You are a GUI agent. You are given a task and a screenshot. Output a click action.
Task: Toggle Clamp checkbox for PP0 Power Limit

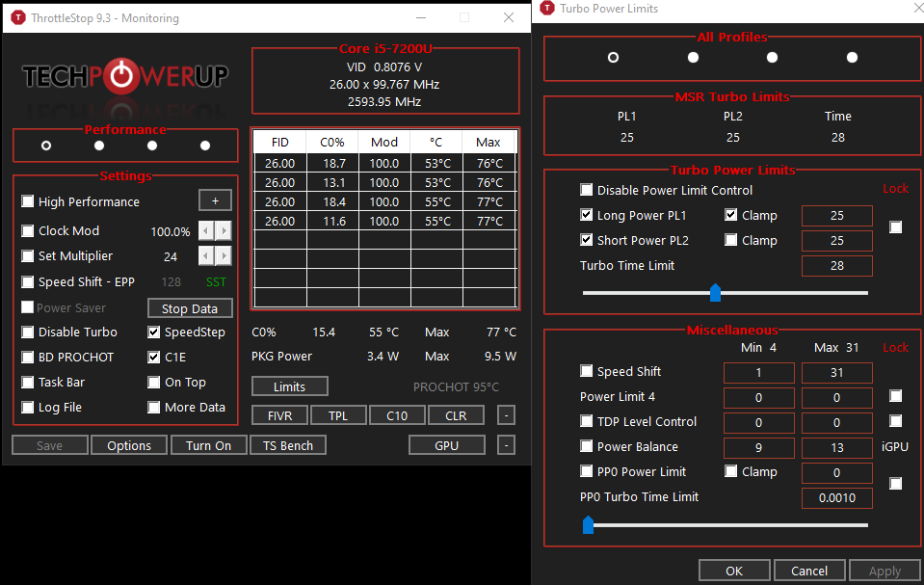pyautogui.click(x=730, y=470)
